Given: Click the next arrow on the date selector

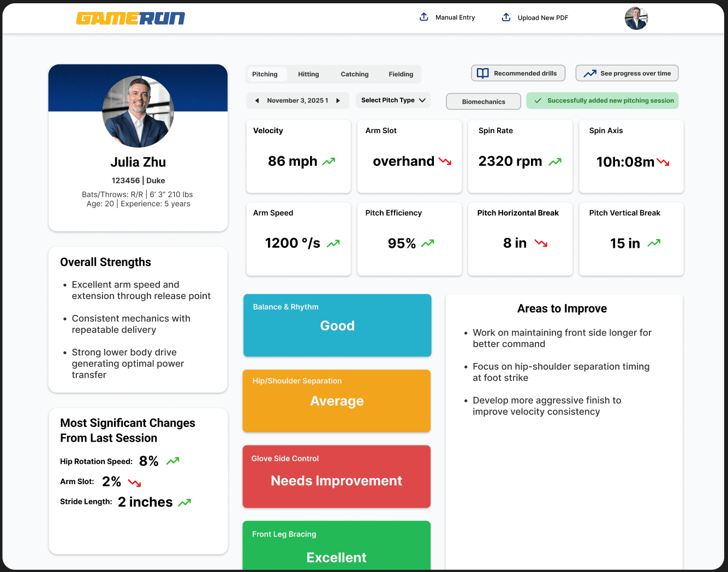Looking at the screenshot, I should point(339,100).
